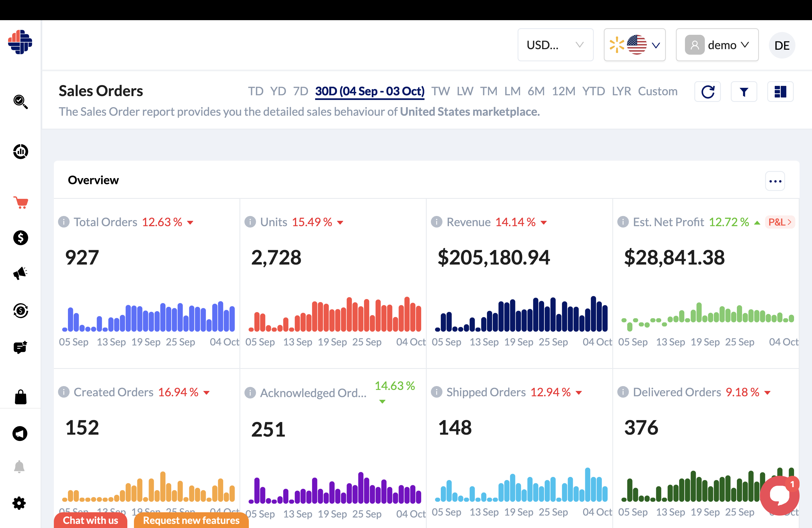Open the USD currency dropdown

click(x=556, y=45)
